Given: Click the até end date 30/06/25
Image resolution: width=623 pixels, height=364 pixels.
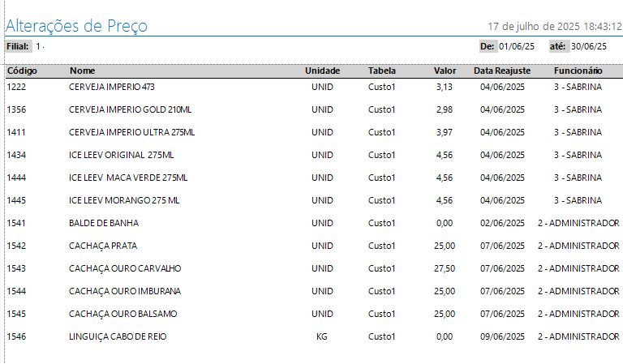Looking at the screenshot, I should click(587, 47).
